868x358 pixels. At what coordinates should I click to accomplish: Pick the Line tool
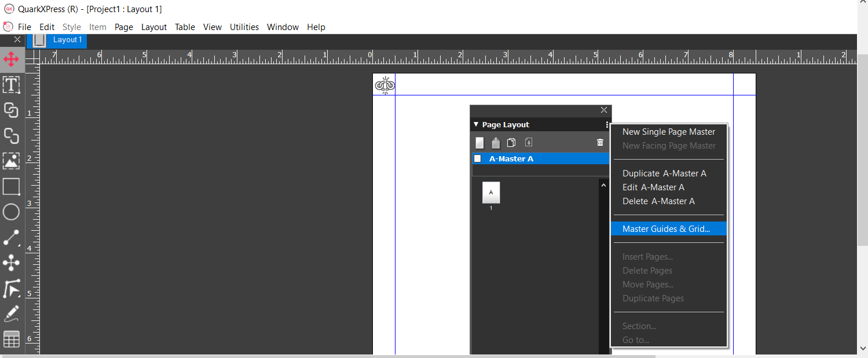[11, 237]
